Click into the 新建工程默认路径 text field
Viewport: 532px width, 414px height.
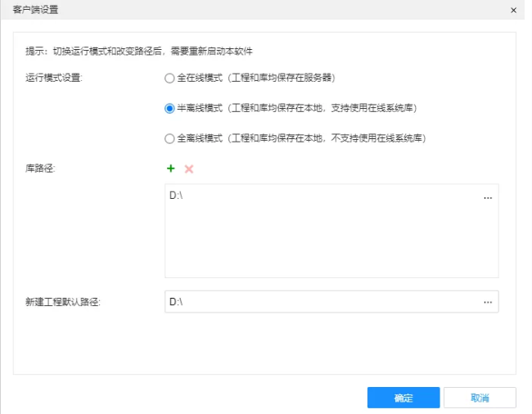click(319, 302)
